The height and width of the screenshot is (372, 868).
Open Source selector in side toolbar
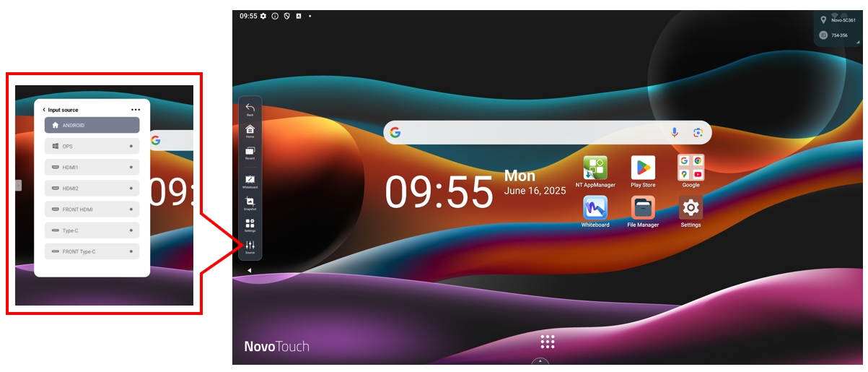pos(250,247)
